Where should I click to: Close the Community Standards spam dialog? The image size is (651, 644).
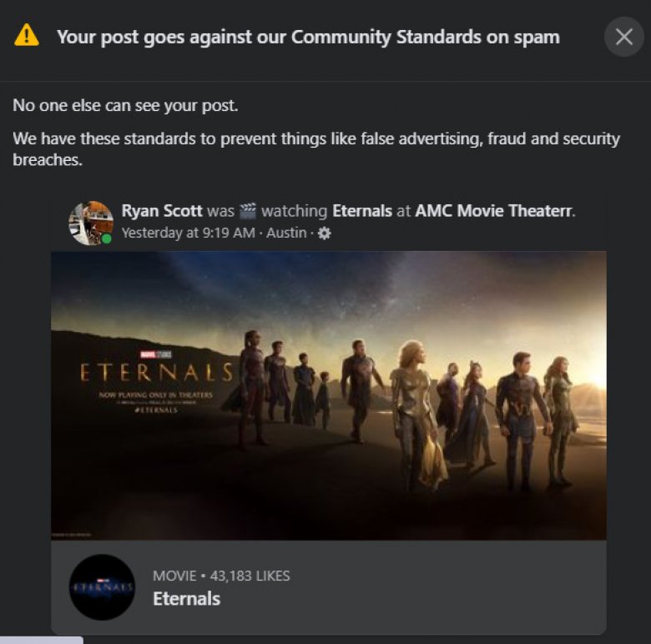pos(624,37)
